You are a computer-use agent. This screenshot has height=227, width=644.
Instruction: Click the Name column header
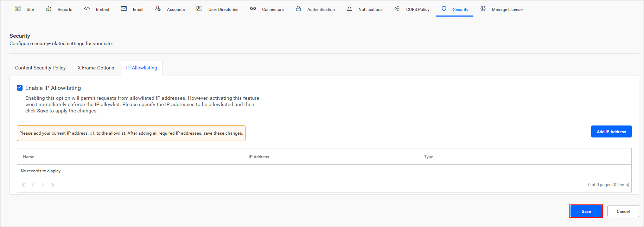click(x=28, y=157)
